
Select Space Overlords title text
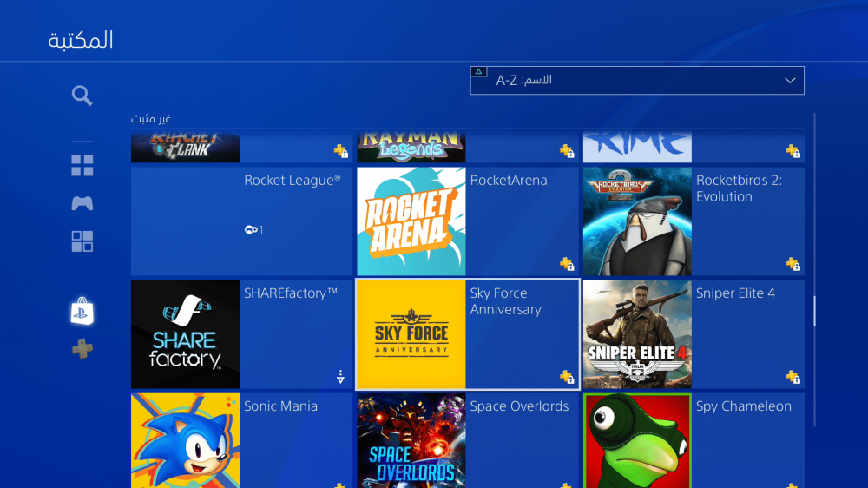pos(519,406)
